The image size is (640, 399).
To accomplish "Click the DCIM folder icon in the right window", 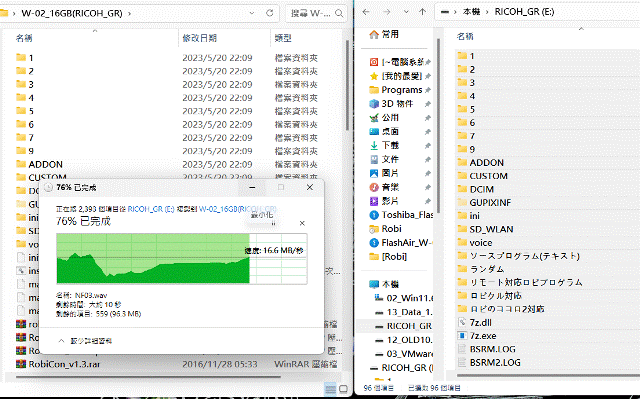I will (462, 189).
